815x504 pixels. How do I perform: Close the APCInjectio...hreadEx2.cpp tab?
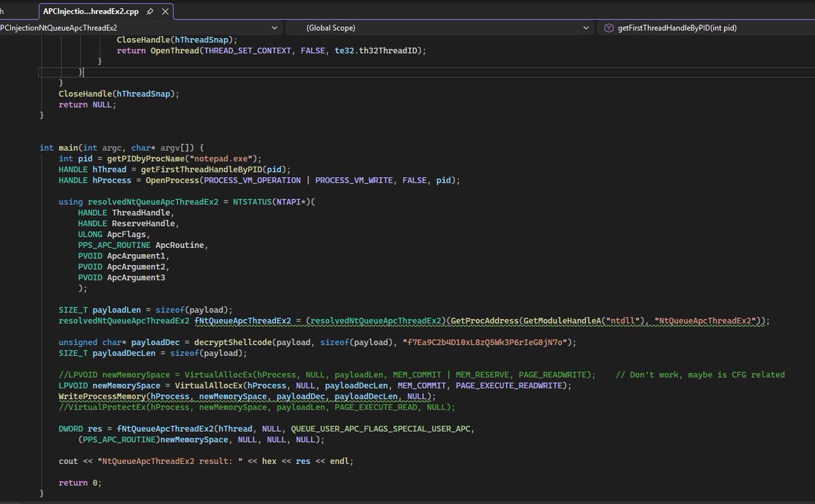tap(165, 12)
